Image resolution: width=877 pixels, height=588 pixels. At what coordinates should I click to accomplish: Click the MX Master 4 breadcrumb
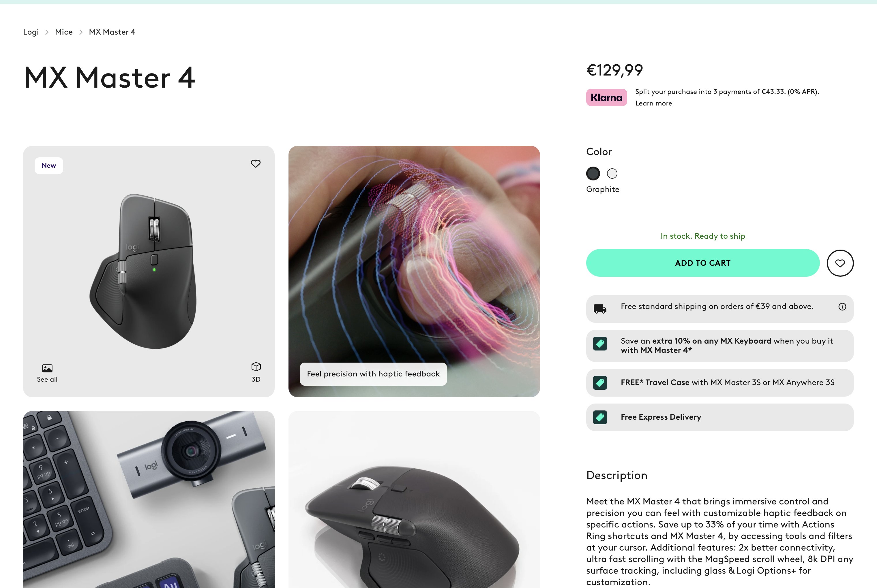112,32
